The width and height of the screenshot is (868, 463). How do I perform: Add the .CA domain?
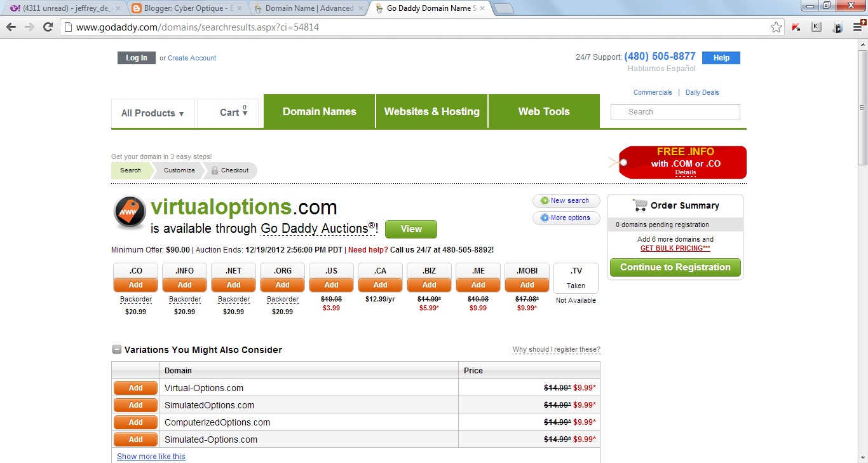pyautogui.click(x=381, y=285)
